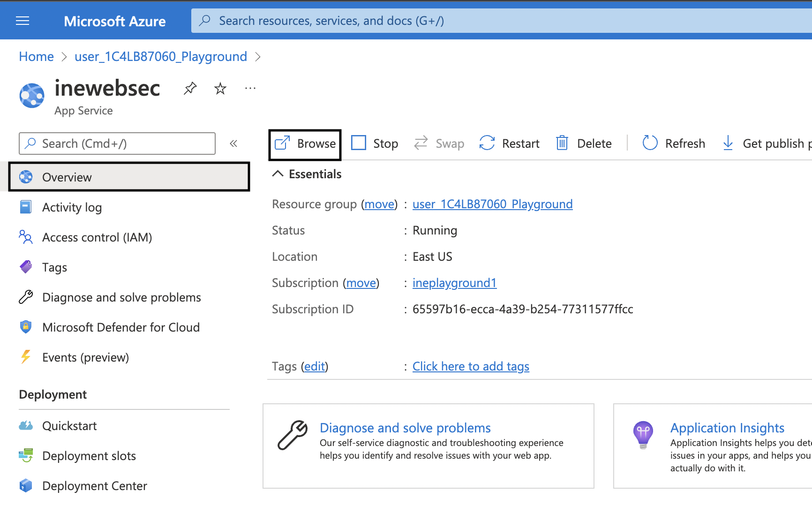
Task: Select Activity log in sidebar
Action: 72,207
